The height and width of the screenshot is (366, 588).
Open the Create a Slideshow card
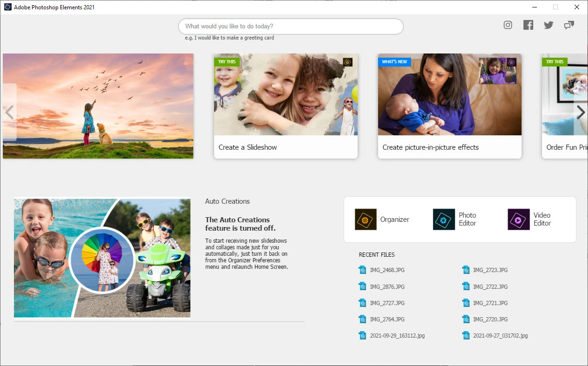(286, 106)
